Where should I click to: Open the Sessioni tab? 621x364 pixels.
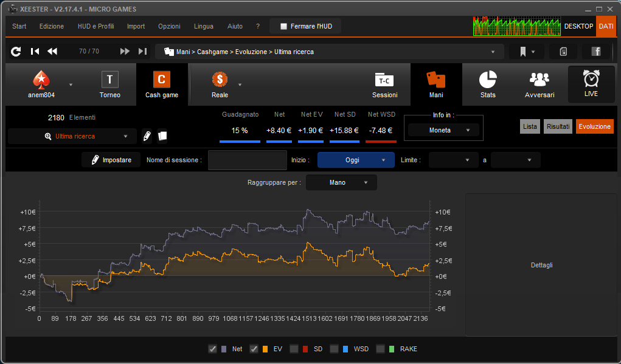coord(384,84)
